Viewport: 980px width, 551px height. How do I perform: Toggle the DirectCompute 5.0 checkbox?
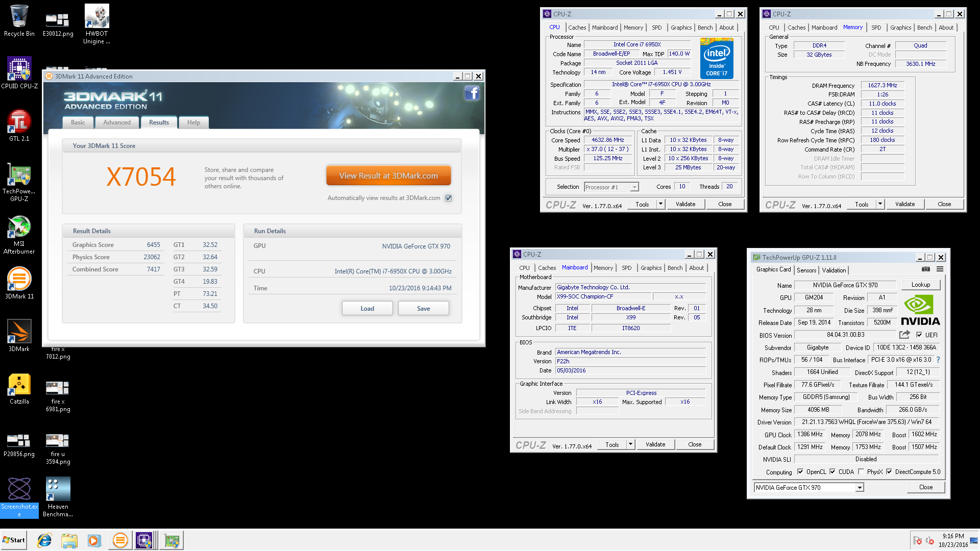pos(889,472)
